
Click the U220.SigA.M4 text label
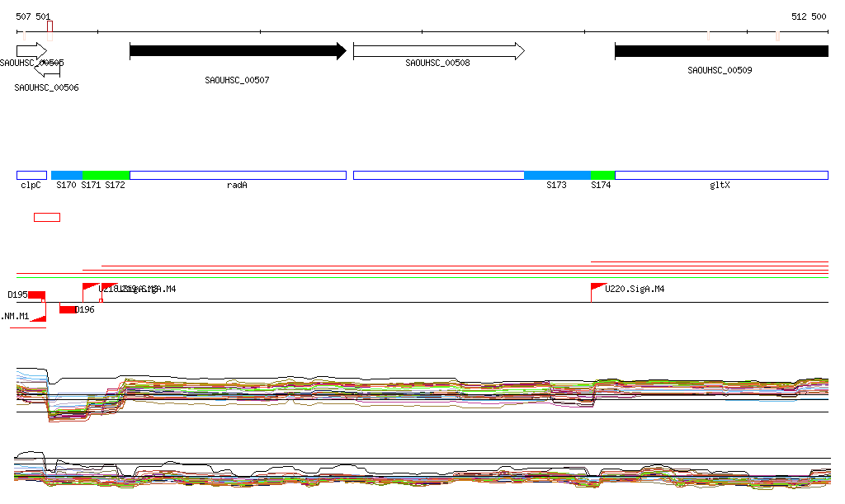click(635, 290)
